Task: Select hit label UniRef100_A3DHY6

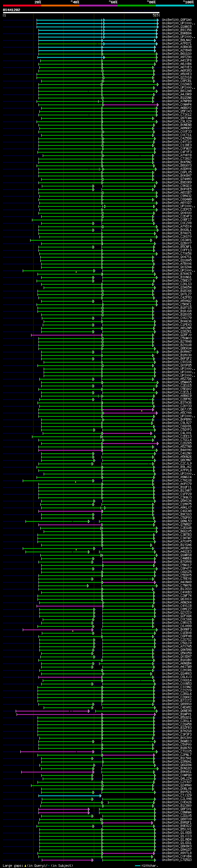Action: [x=177, y=169]
